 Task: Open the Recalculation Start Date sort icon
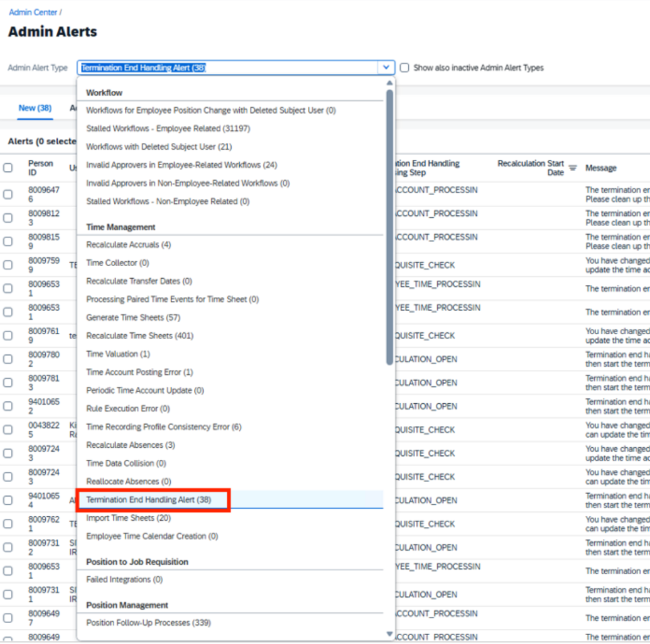click(573, 168)
